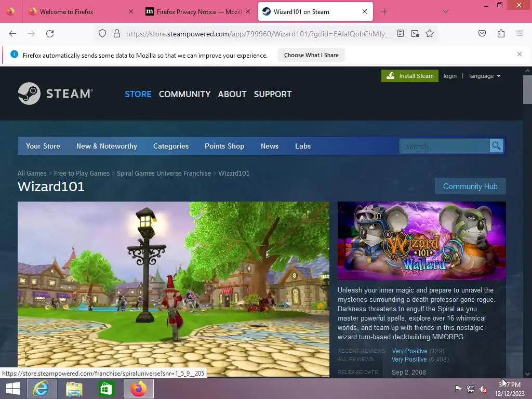Image resolution: width=532 pixels, height=399 pixels.
Task: Click the Install Steam button
Action: coord(410,76)
